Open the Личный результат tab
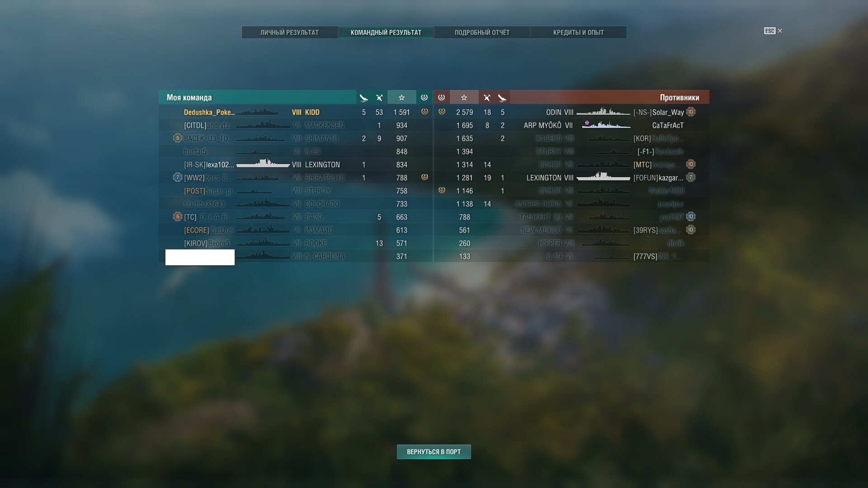 (x=289, y=33)
